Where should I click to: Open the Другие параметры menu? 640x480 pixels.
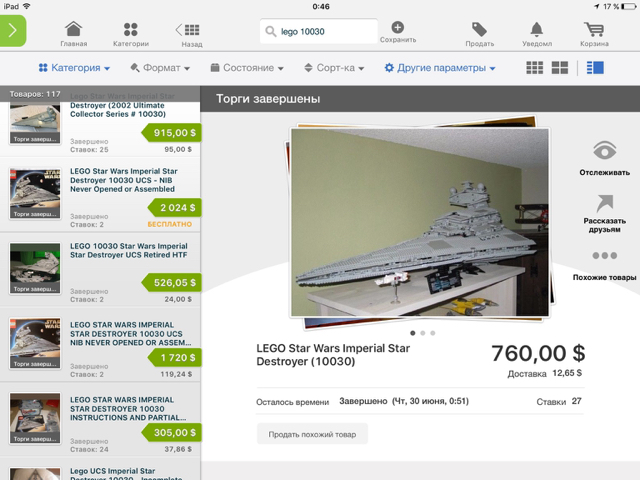click(x=440, y=68)
